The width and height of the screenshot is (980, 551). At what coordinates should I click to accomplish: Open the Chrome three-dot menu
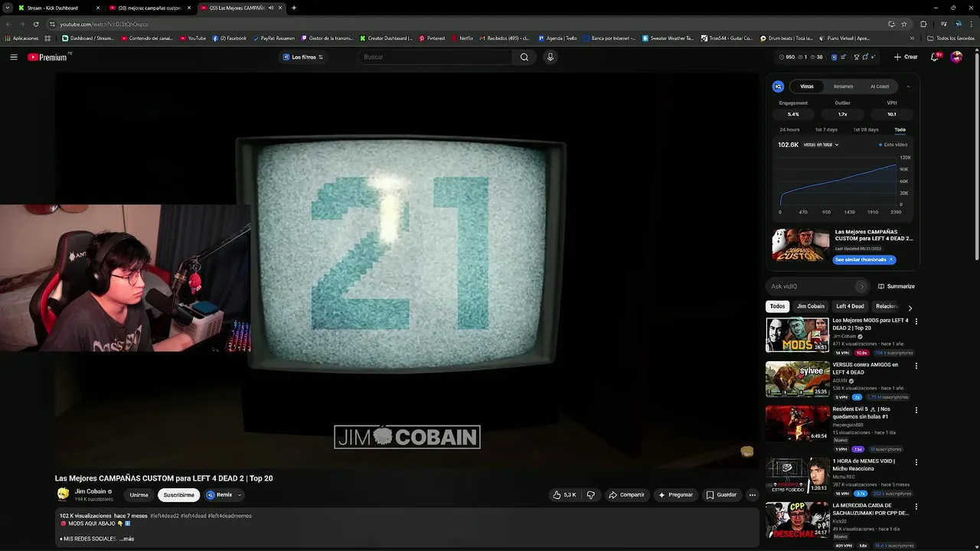coord(971,24)
